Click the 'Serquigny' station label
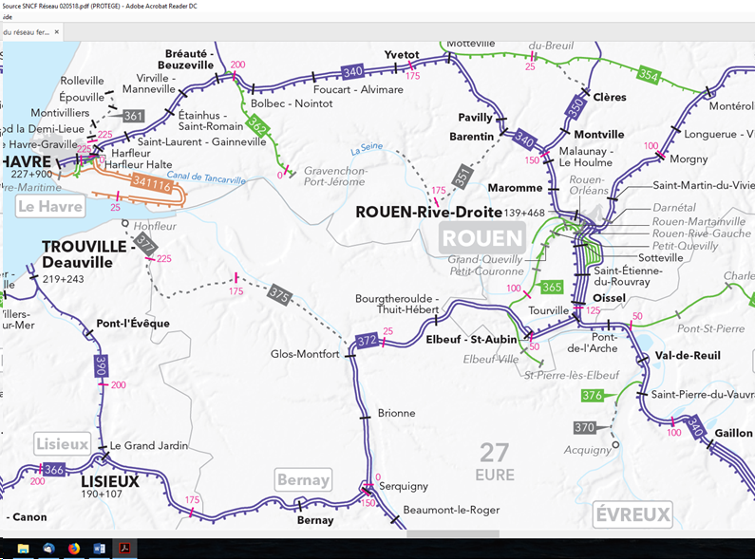The height and width of the screenshot is (560, 755). 404,486
